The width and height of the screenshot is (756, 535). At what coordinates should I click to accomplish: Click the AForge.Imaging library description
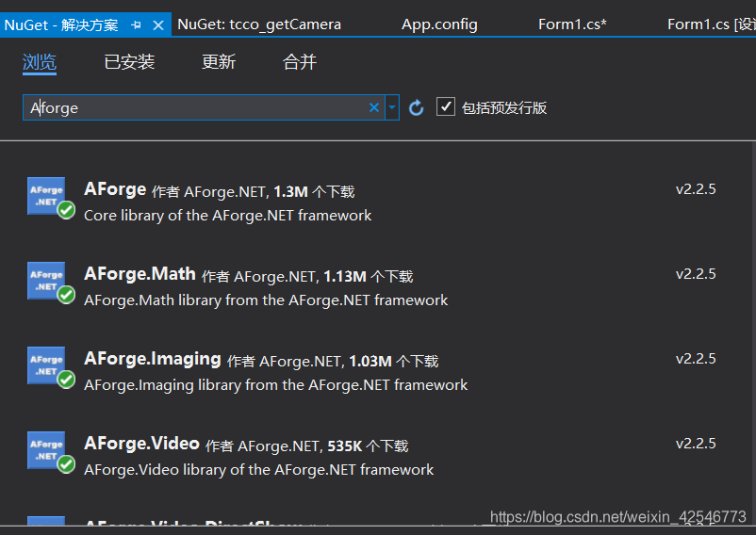tap(276, 385)
